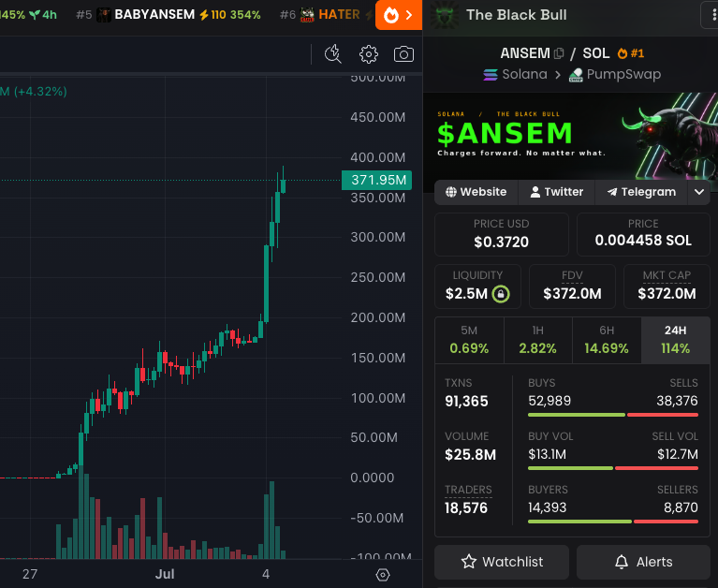Click the chart axis settings hexagon icon
Image resolution: width=718 pixels, height=588 pixels.
click(x=382, y=575)
